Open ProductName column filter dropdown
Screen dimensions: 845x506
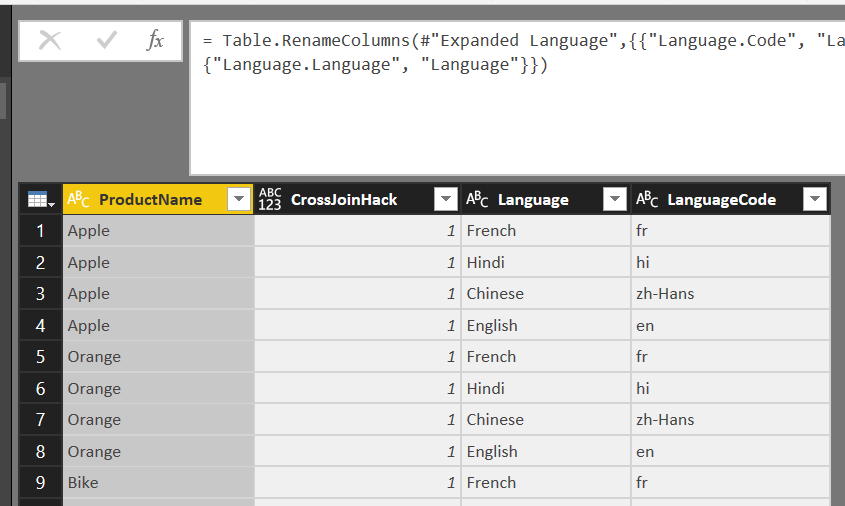click(239, 199)
